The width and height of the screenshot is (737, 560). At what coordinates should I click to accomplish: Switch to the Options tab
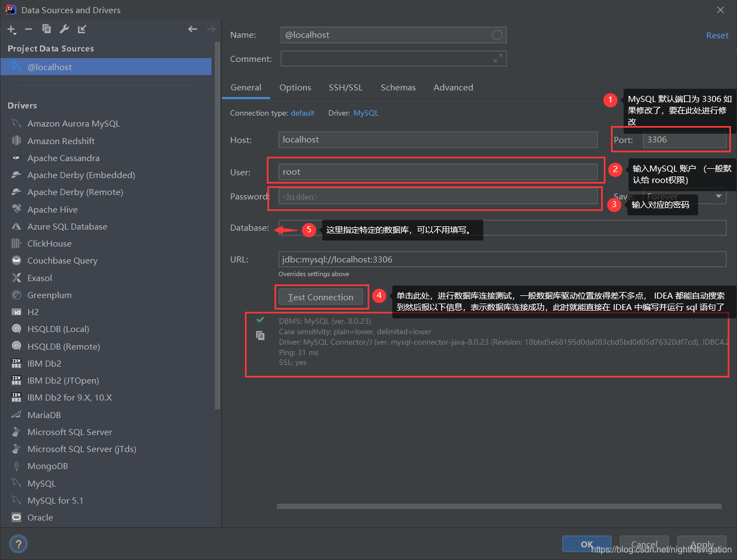coord(295,88)
